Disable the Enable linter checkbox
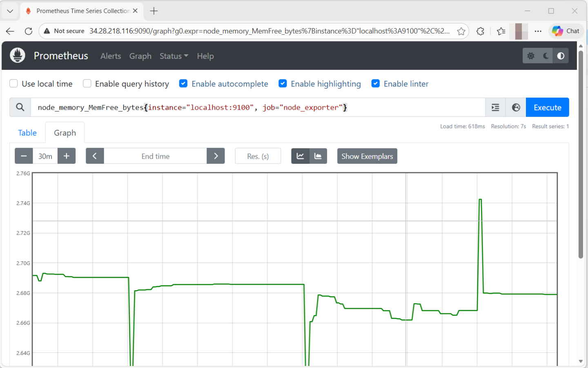588x368 pixels. pos(375,83)
